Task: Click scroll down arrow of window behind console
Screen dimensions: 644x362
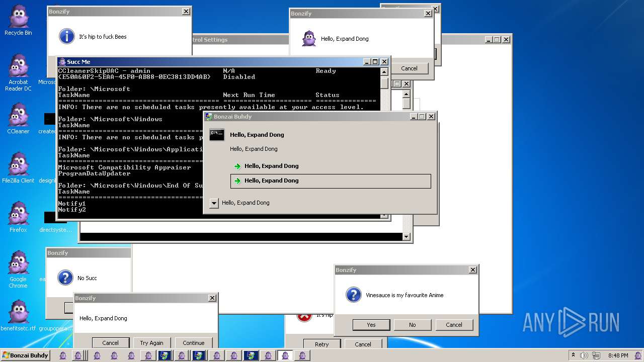Action: tap(407, 236)
